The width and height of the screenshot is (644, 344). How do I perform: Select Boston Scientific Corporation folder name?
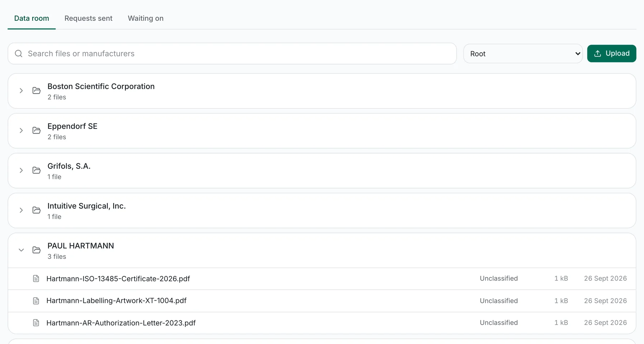[x=101, y=86]
